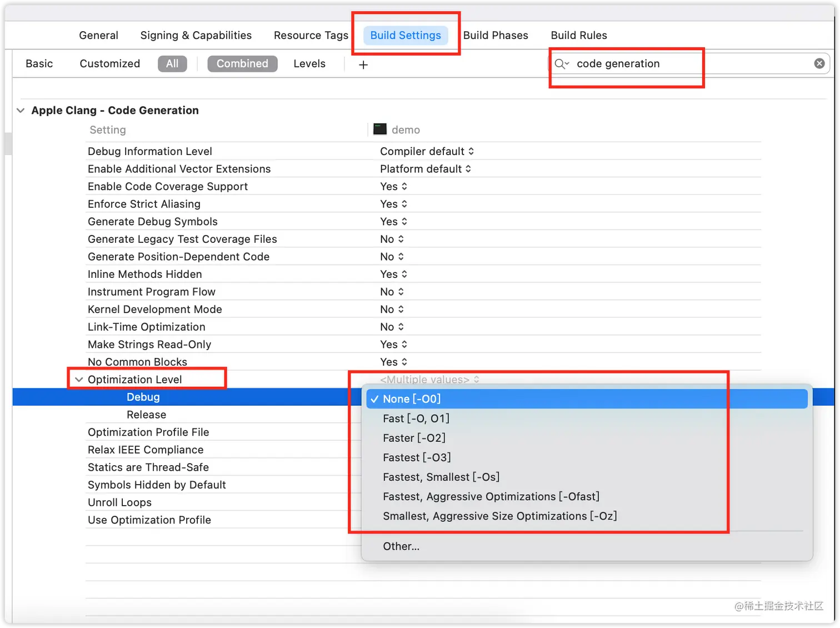
Task: Select the Link-Time Optimization setting name
Action: point(147,327)
